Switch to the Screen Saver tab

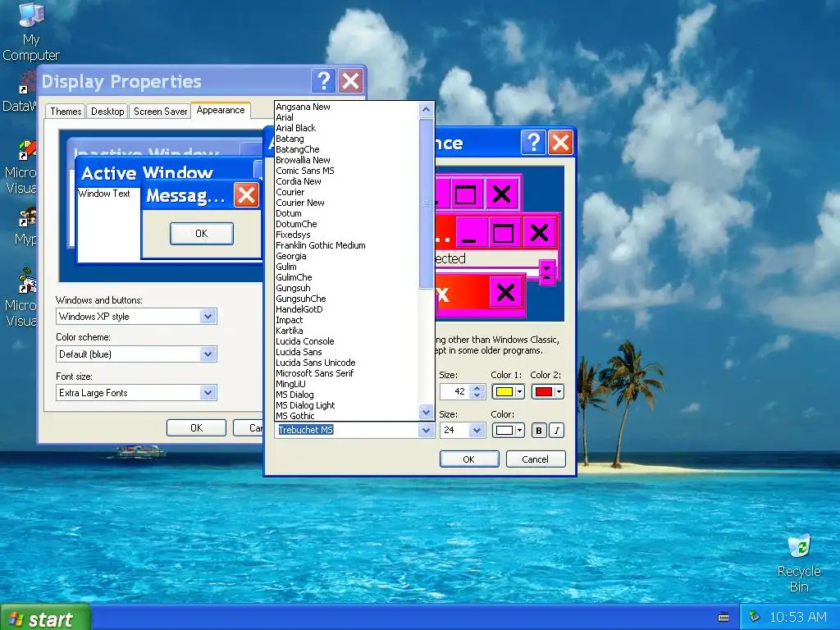tap(160, 112)
